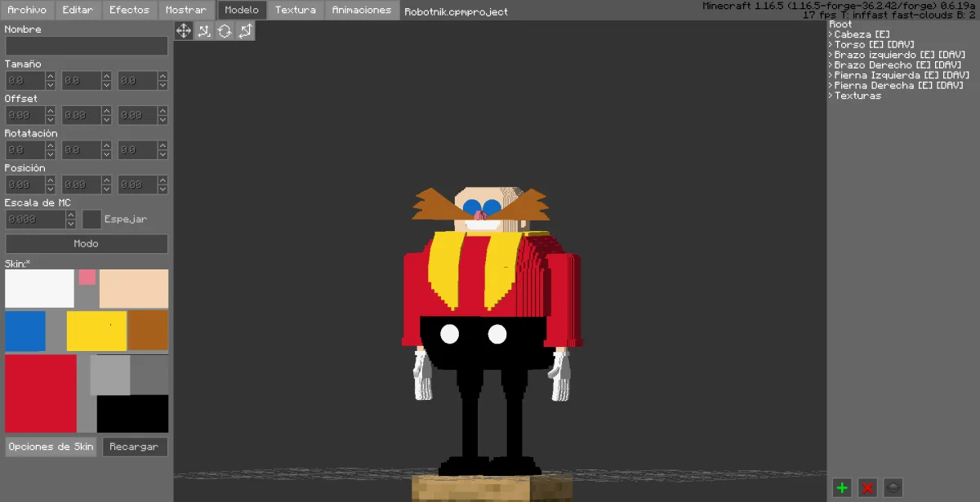Increase the first Posición value with up arrow

point(50,180)
